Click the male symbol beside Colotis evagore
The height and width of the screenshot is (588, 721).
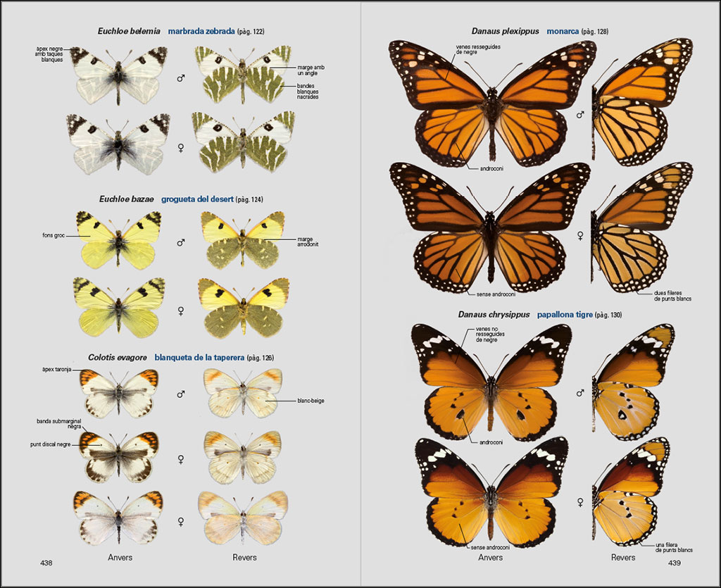point(181,394)
